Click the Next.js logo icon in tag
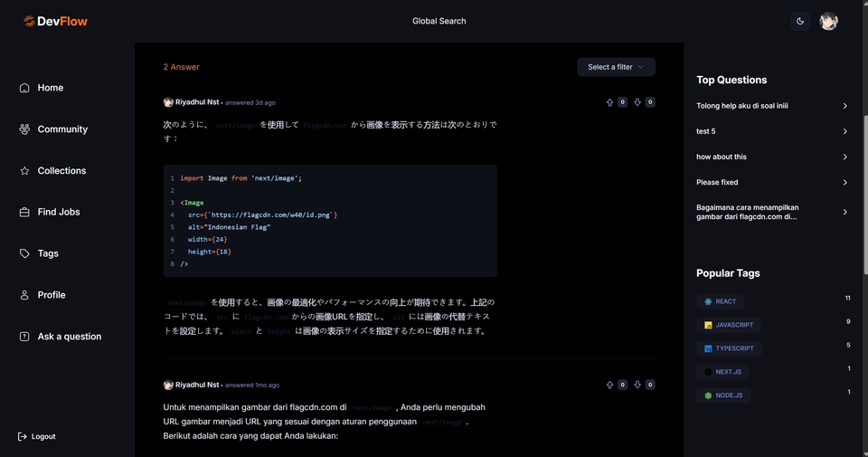This screenshot has width=868, height=457. pyautogui.click(x=708, y=372)
